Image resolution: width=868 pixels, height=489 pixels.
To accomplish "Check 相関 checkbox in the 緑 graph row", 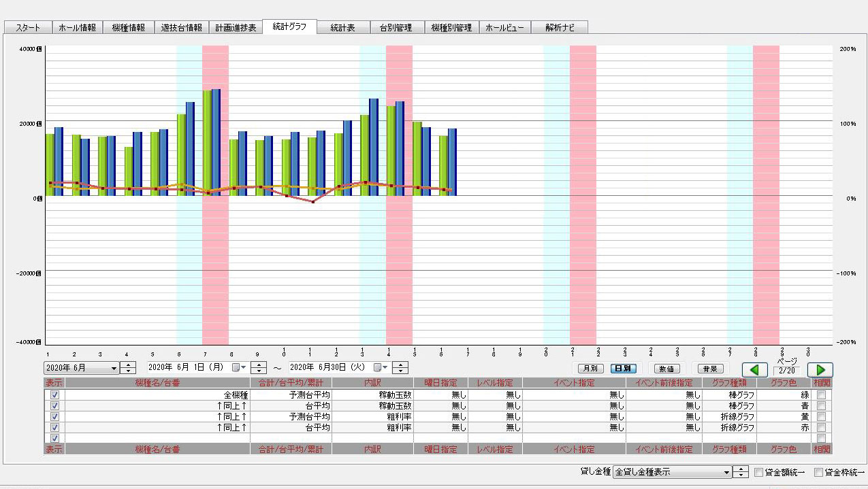I will tap(822, 395).
